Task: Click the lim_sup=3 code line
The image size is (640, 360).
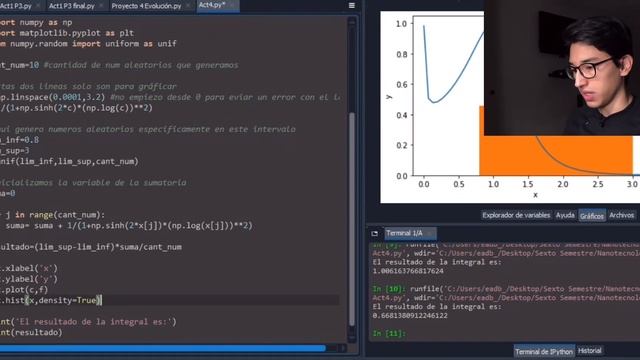Action: [x=15, y=151]
